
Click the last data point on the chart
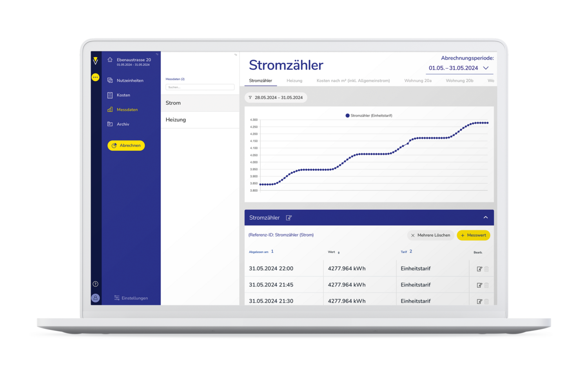pos(487,123)
